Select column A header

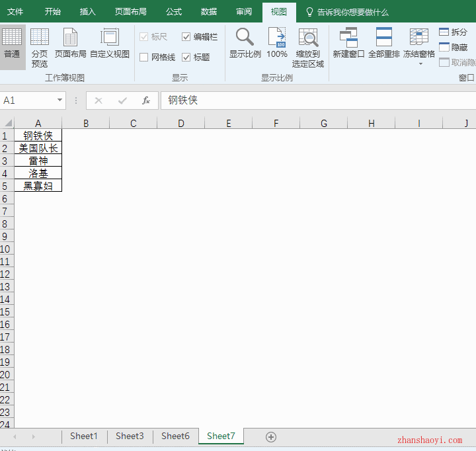(x=38, y=123)
